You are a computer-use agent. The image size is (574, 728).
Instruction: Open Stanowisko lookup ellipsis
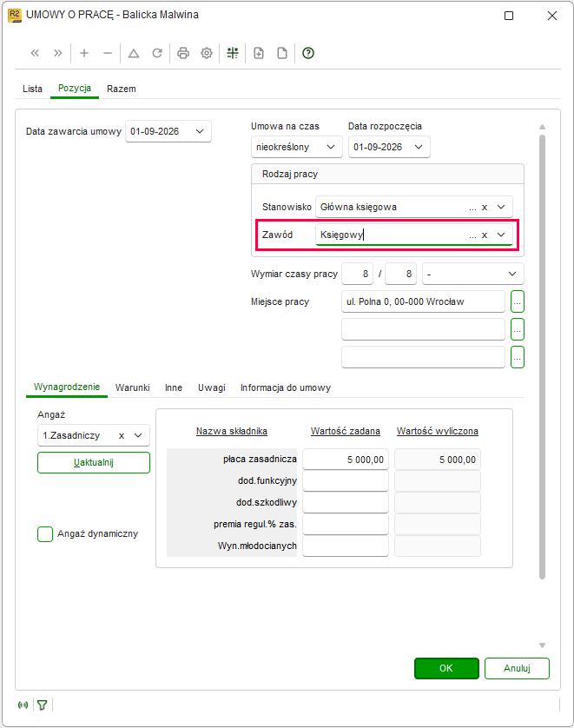(472, 208)
